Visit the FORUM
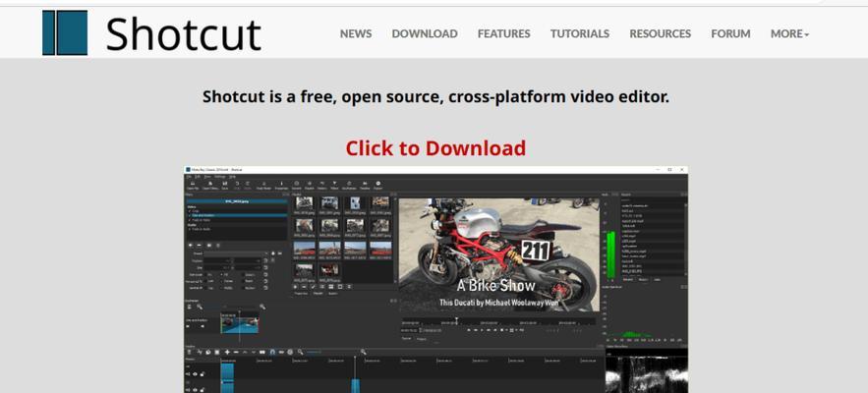This screenshot has height=393, width=868. coord(730,33)
